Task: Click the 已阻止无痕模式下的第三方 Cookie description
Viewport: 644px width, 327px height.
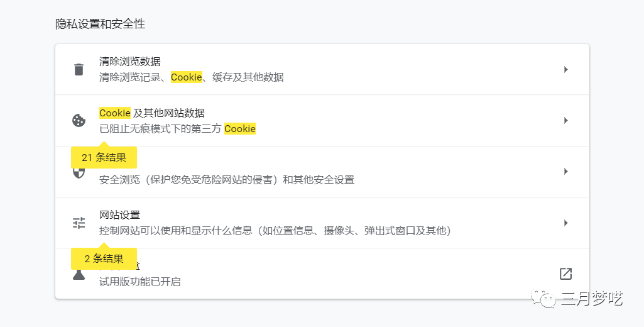Action: click(177, 129)
